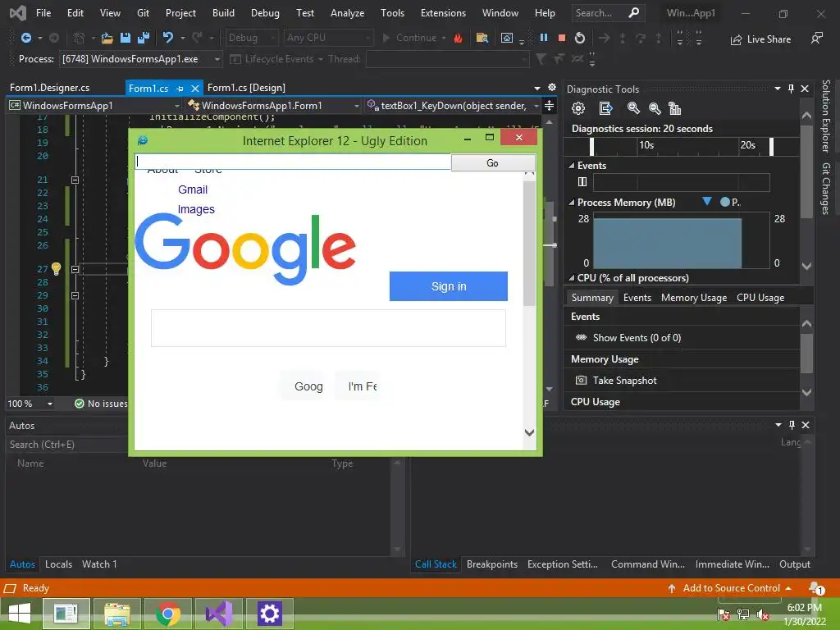This screenshot has width=840, height=630.
Task: Save the current file icon
Action: (126, 38)
